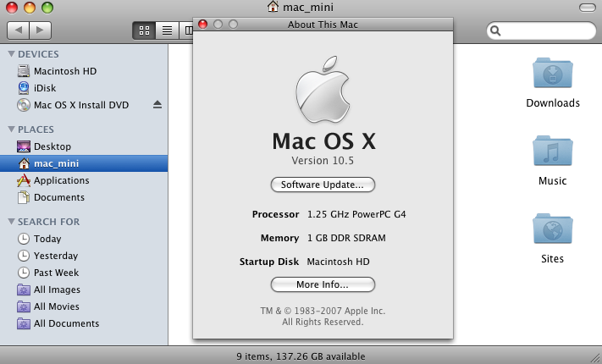Select the Music folder icon
602x364 pixels.
click(x=553, y=151)
